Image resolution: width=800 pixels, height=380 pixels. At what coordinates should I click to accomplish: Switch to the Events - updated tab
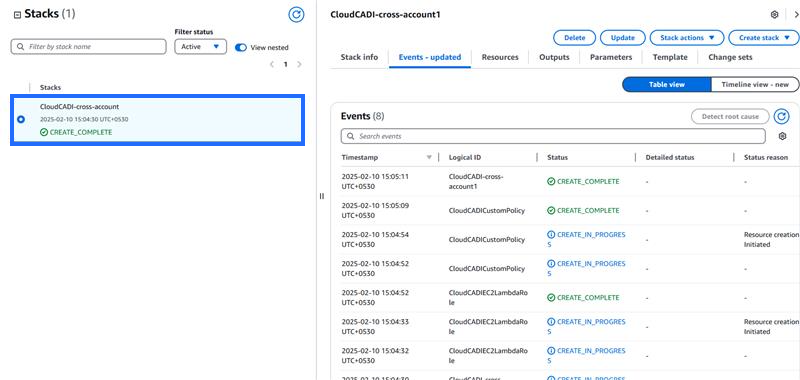pyautogui.click(x=430, y=57)
